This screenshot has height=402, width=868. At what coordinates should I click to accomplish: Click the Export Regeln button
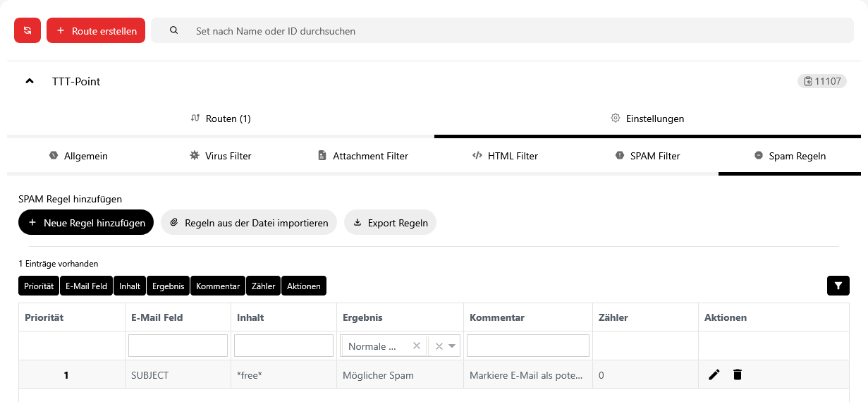click(391, 222)
